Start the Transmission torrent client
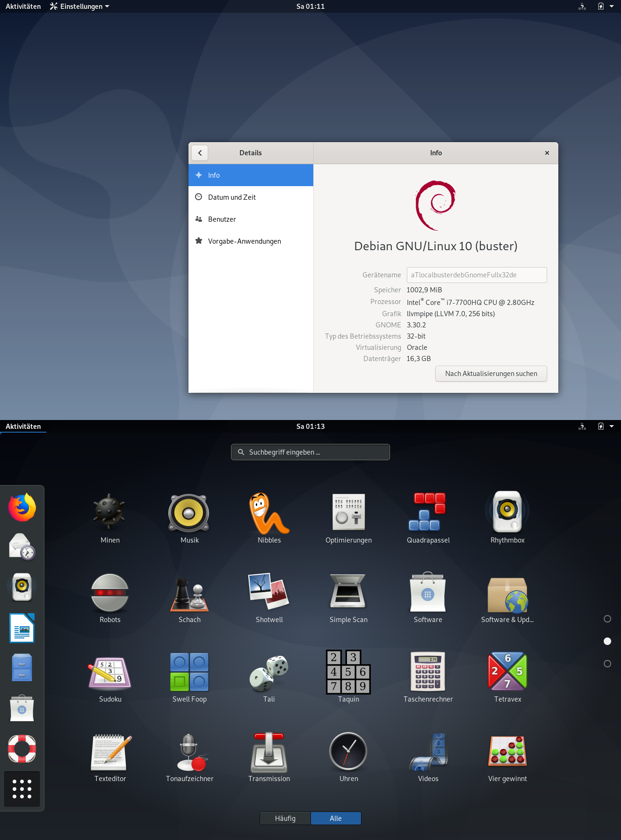621x840 pixels. pyautogui.click(x=269, y=753)
